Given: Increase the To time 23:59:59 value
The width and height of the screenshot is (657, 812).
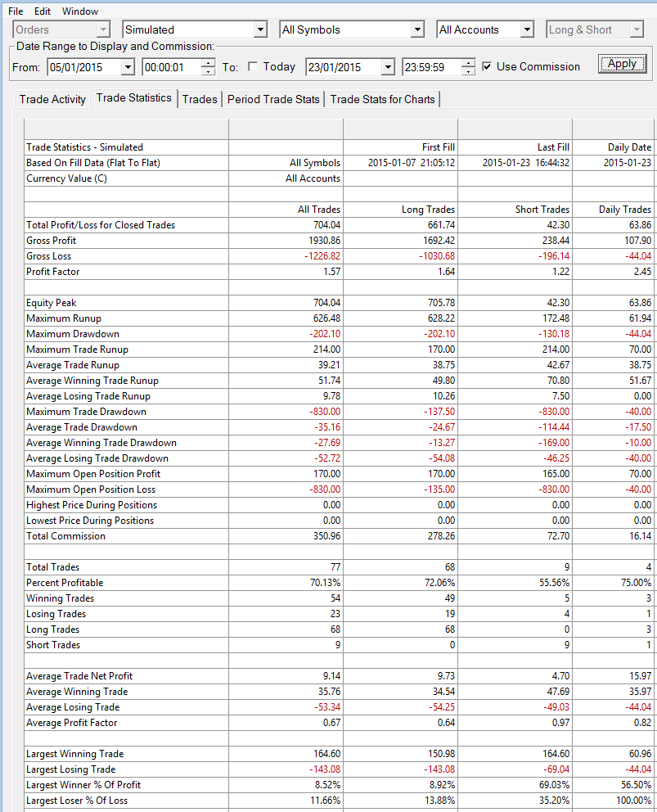Looking at the screenshot, I should coord(468,63).
